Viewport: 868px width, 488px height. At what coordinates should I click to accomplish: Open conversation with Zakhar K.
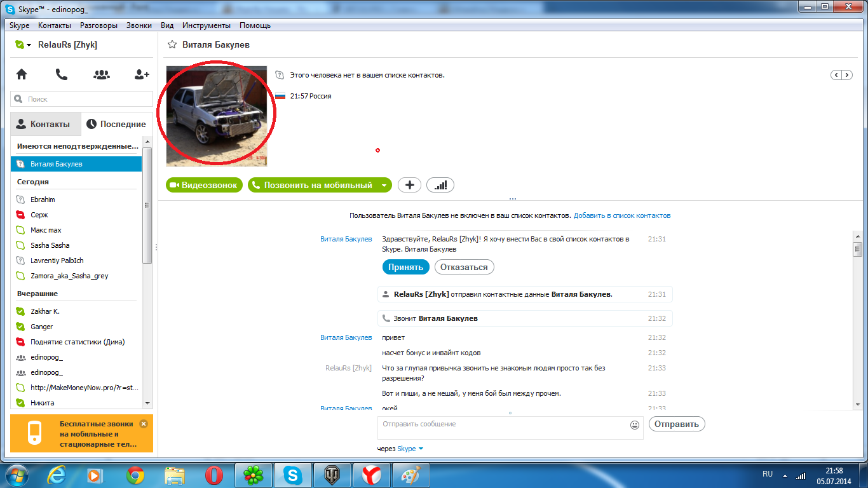click(76, 311)
